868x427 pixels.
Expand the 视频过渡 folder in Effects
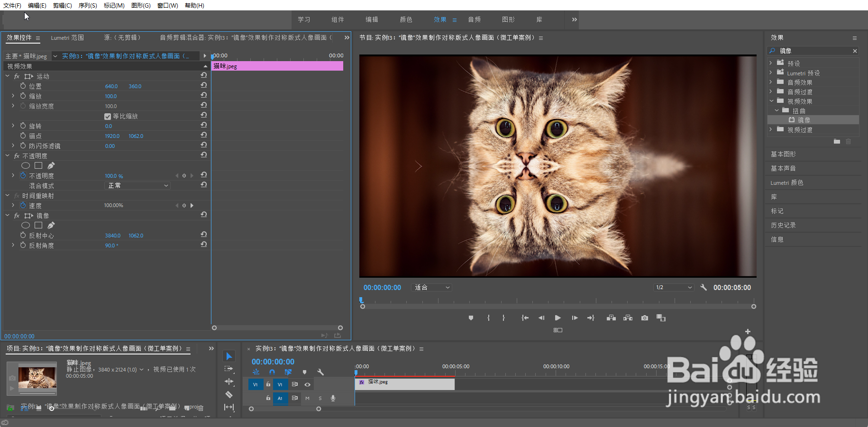[x=771, y=129]
